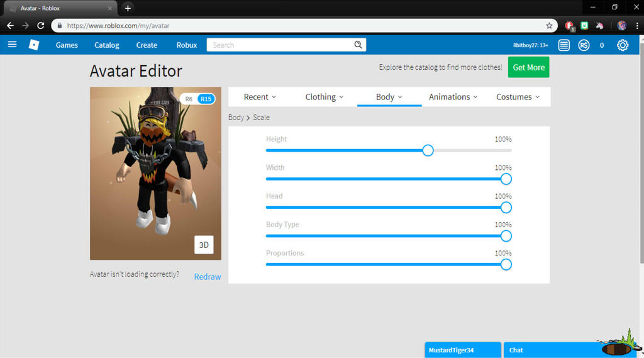Image resolution: width=644 pixels, height=358 pixels.
Task: Click the search magnifier icon
Action: [358, 45]
